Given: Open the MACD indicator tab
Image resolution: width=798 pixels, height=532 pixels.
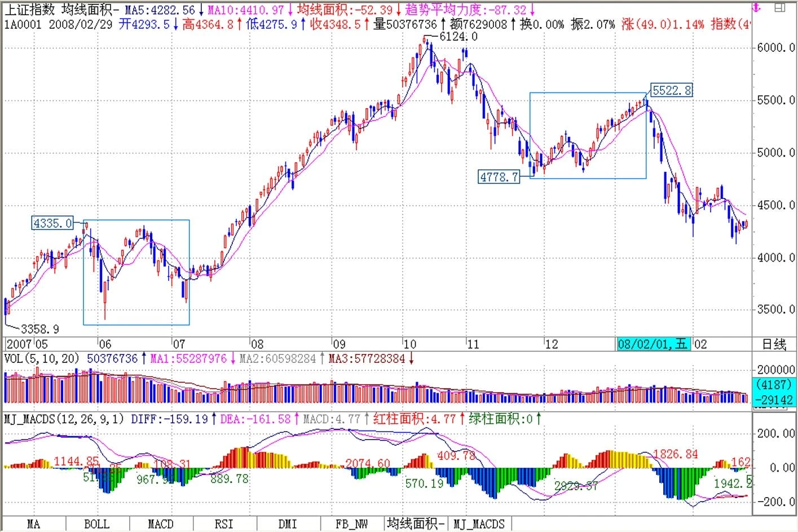Looking at the screenshot, I should pos(161,524).
